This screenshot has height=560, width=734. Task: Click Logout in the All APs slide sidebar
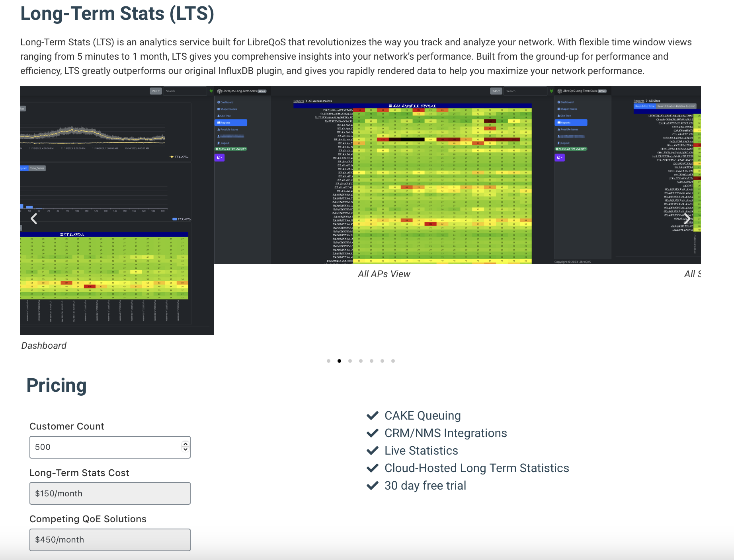coord(224,143)
